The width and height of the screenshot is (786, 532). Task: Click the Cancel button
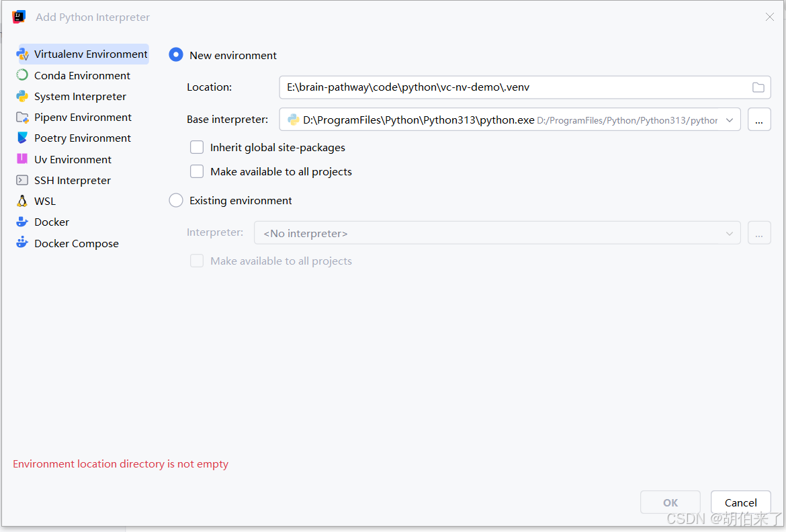click(741, 502)
